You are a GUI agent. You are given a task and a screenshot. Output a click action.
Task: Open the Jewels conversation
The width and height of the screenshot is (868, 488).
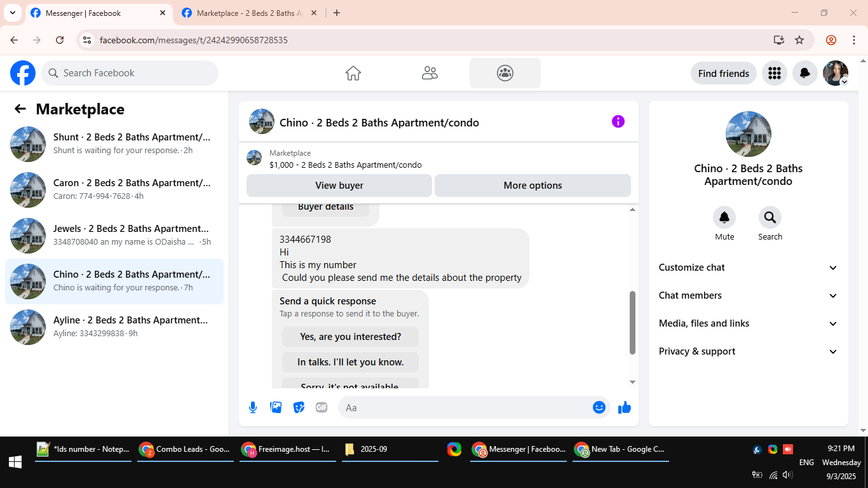pos(114,236)
